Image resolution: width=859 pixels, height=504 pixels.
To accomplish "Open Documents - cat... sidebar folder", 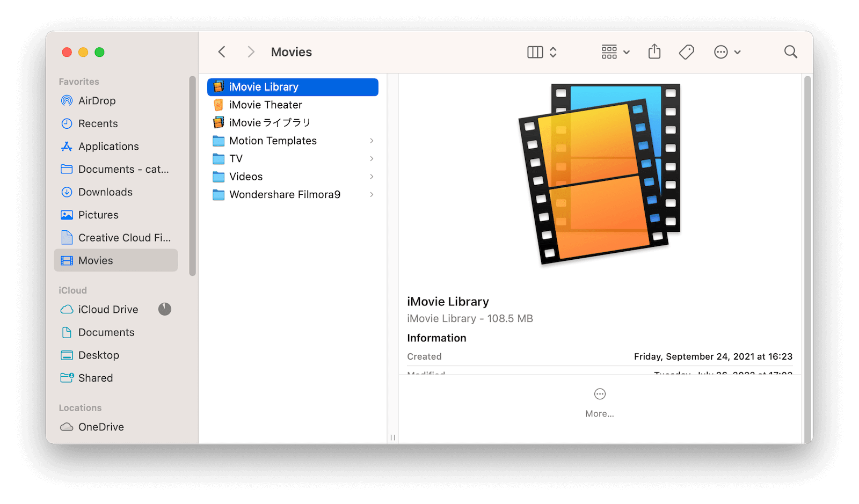I will coord(115,169).
